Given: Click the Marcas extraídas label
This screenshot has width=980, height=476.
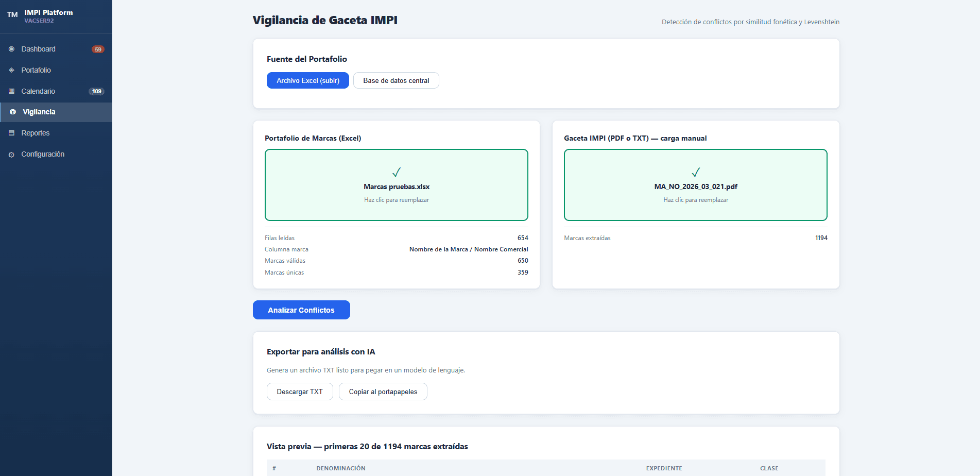Looking at the screenshot, I should pos(587,238).
